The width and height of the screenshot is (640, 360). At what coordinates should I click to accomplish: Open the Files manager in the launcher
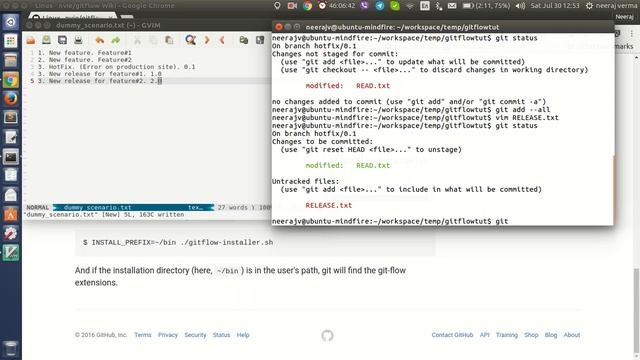(11, 60)
